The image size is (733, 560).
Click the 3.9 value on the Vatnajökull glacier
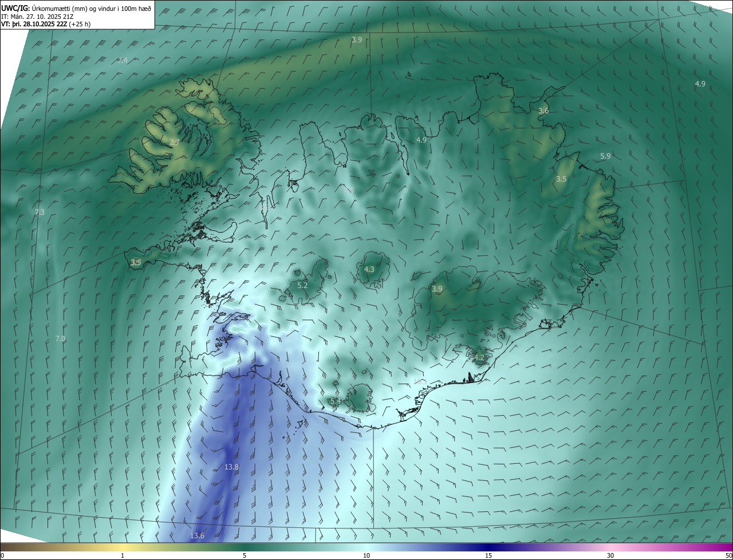click(437, 289)
